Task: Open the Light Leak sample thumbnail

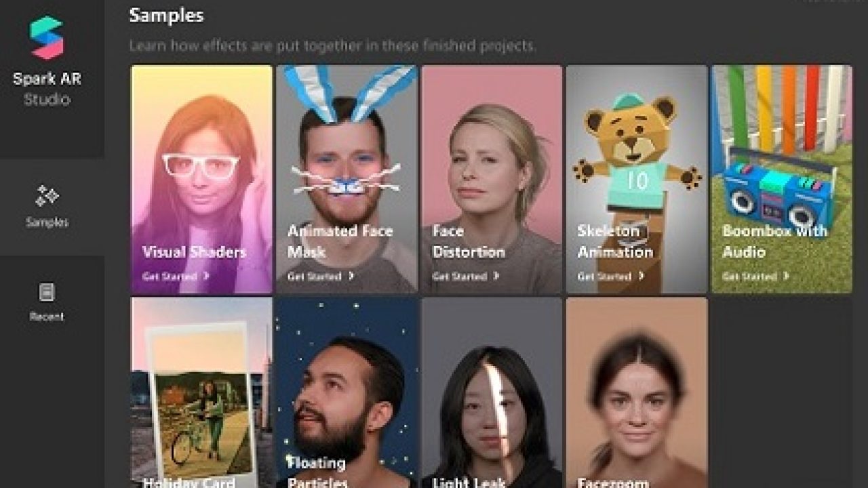Action: [492, 393]
